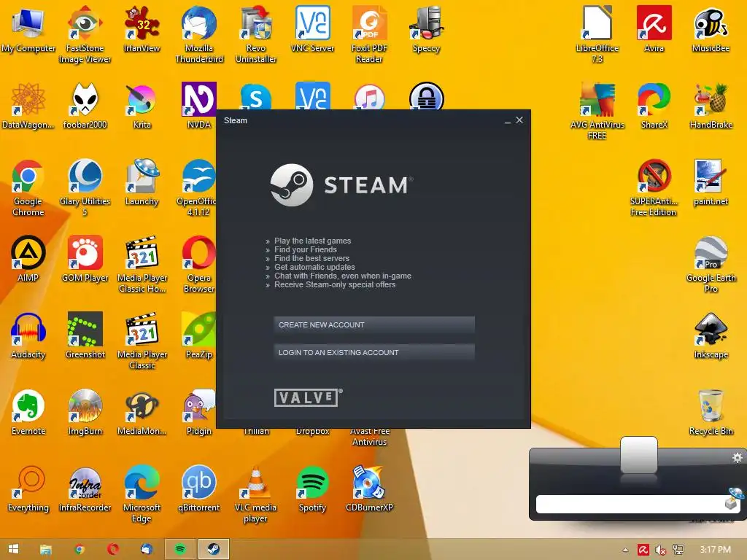Open My Computer desktop icon
This screenshot has height=560, width=747.
click(28, 29)
